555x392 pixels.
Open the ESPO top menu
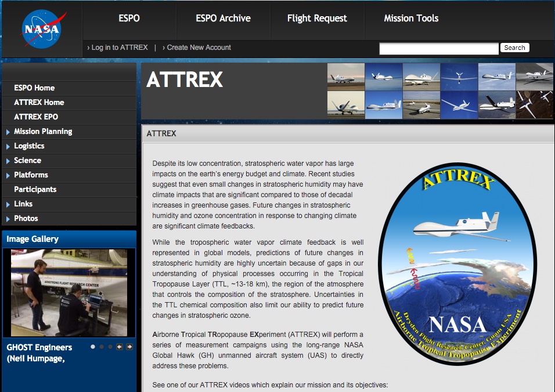[129, 19]
